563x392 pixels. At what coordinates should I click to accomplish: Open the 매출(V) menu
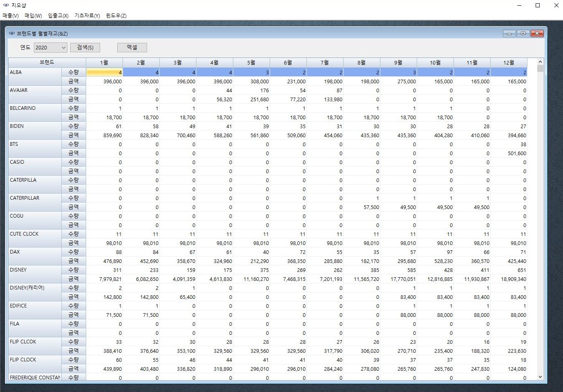11,16
